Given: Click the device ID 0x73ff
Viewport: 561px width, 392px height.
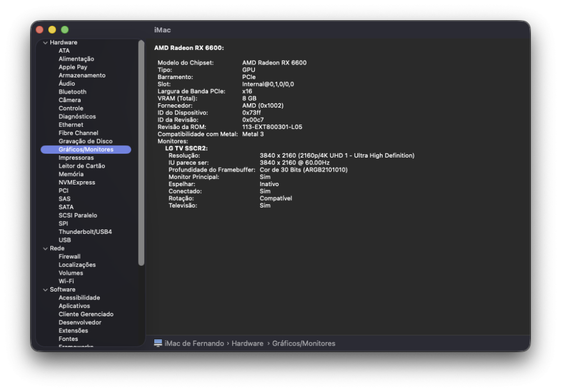Looking at the screenshot, I should tap(251, 113).
